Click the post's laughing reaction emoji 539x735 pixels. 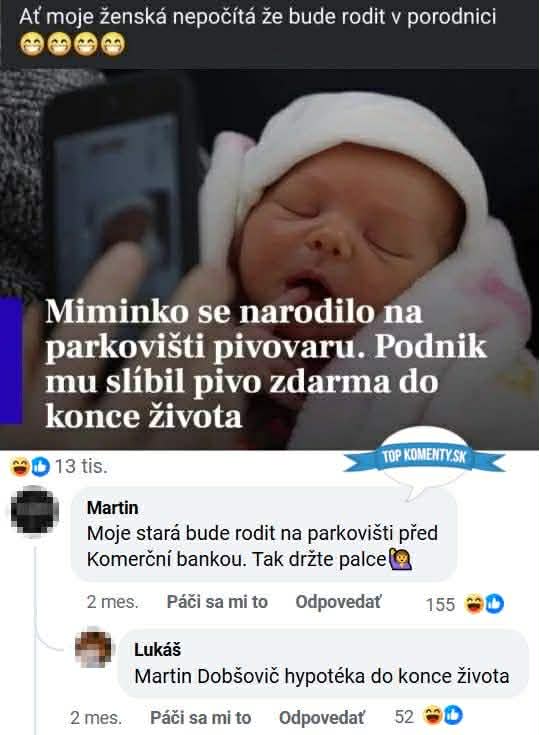pyautogui.click(x=20, y=466)
